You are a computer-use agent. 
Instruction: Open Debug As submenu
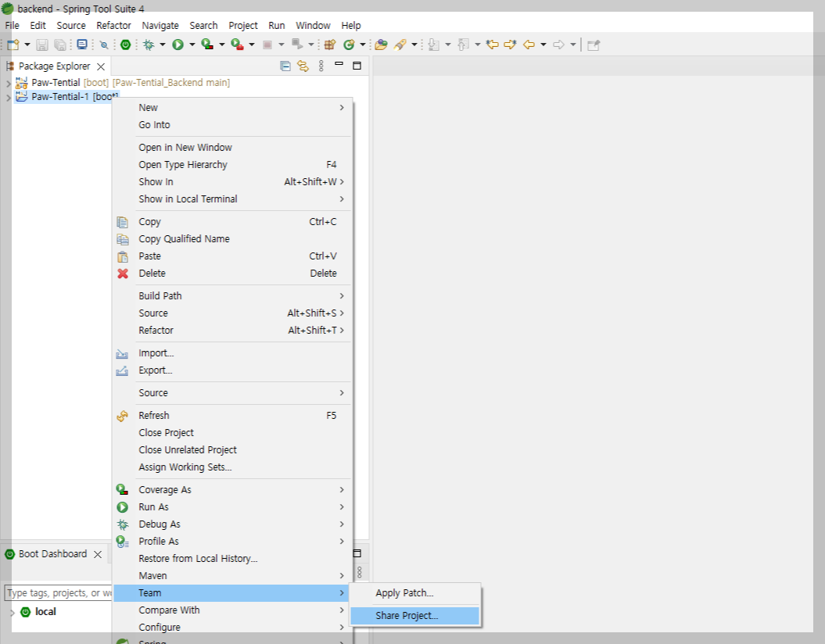231,524
